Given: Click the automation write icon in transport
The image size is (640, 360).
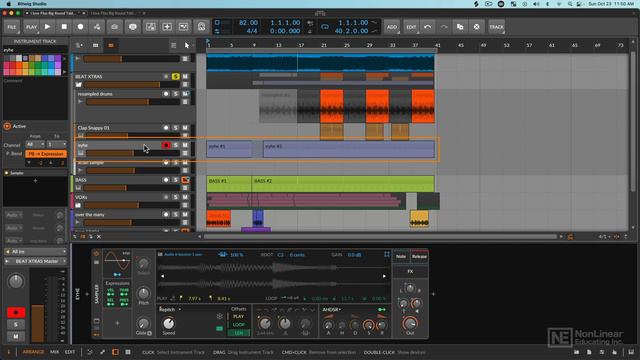Looking at the screenshot, I should click(x=97, y=27).
